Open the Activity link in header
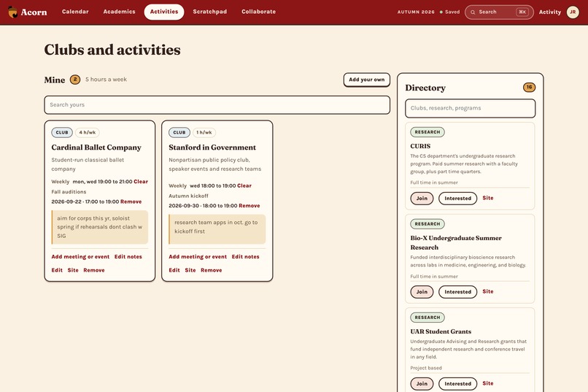The image size is (588, 392). tap(550, 12)
